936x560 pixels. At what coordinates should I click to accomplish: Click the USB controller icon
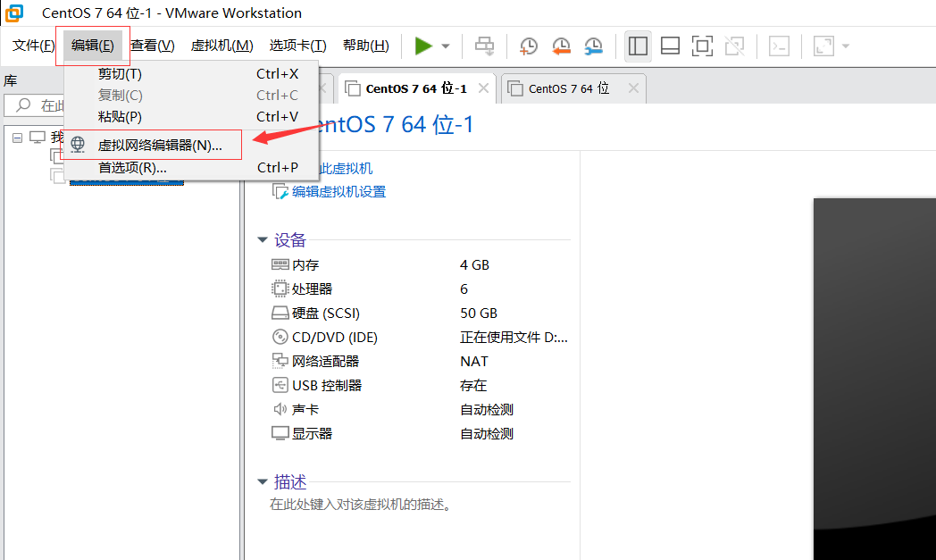pos(280,385)
